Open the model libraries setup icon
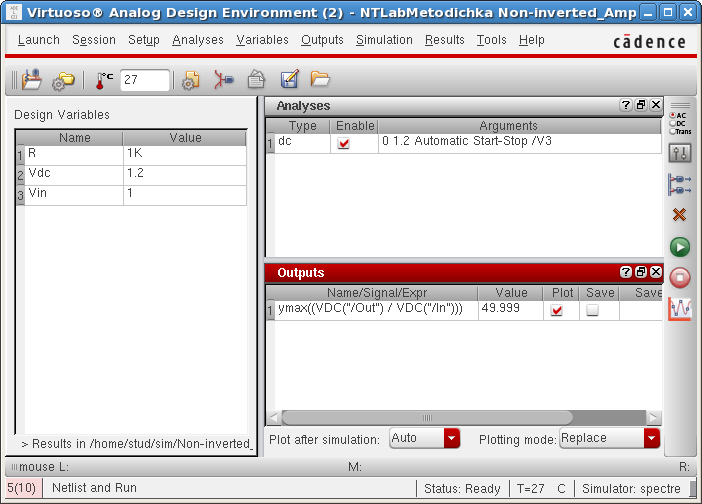 pyautogui.click(x=191, y=81)
